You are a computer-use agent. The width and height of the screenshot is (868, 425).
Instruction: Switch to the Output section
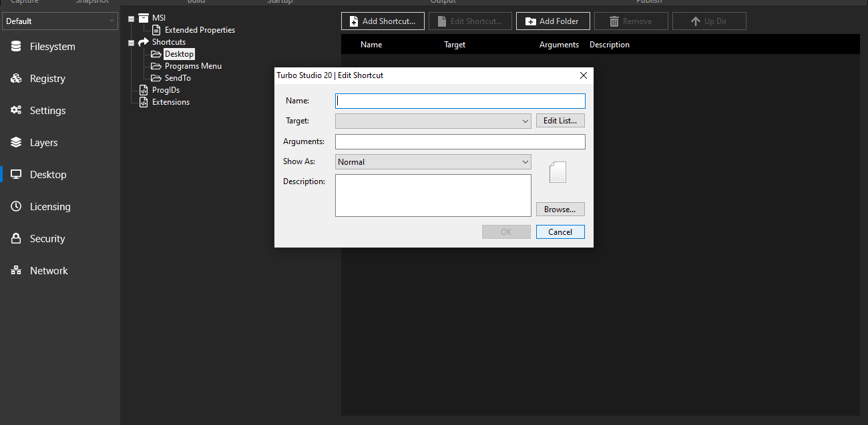click(442, 2)
